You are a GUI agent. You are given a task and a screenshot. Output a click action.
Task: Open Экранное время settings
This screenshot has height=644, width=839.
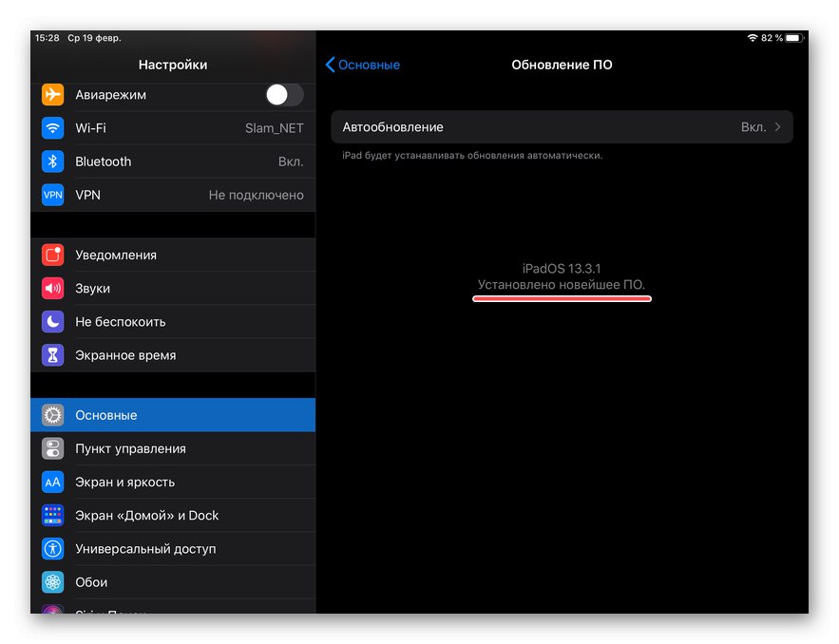[x=173, y=355]
